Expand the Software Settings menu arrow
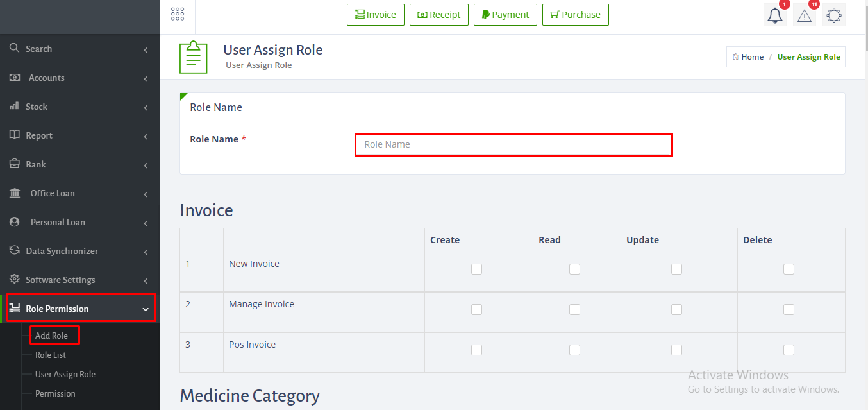868x410 pixels. pos(146,280)
